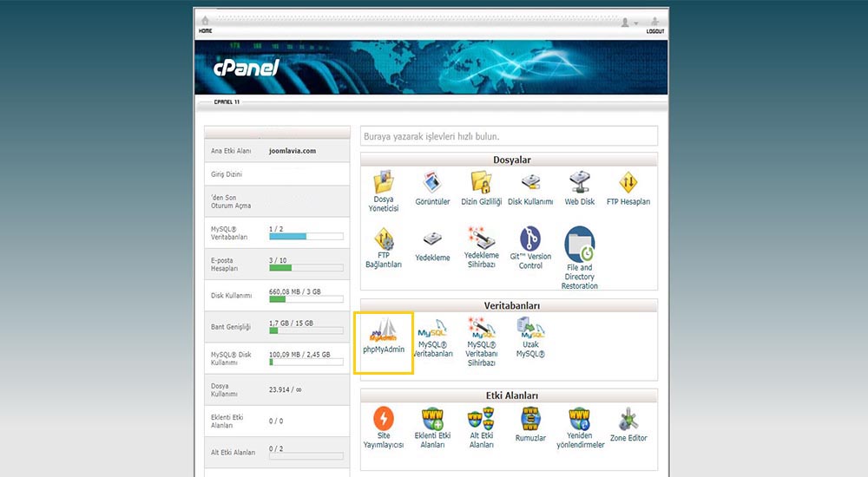Click the quick function search field
868x477 pixels.
pos(509,136)
